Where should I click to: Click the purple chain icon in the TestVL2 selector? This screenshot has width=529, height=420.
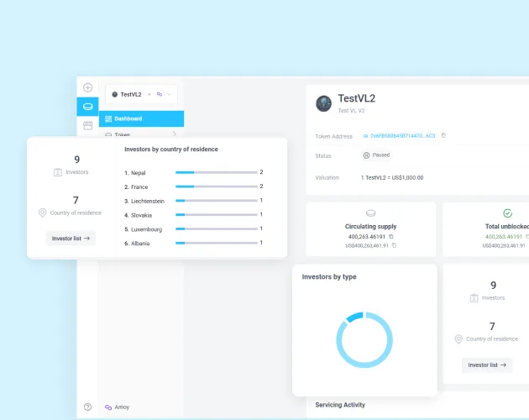click(160, 94)
